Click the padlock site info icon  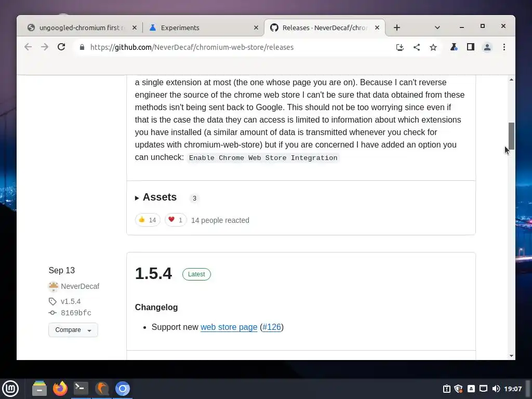pyautogui.click(x=82, y=47)
